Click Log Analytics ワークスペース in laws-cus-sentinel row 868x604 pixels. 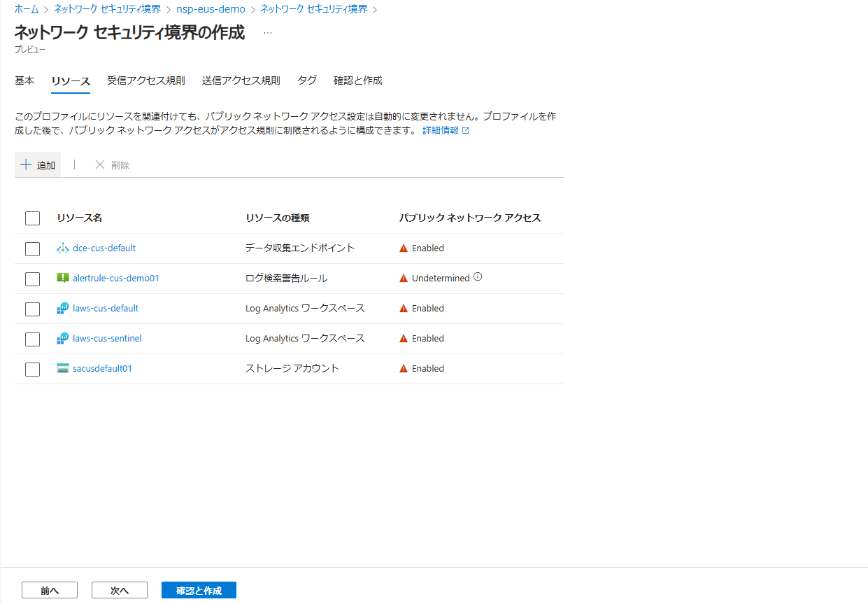[305, 338]
